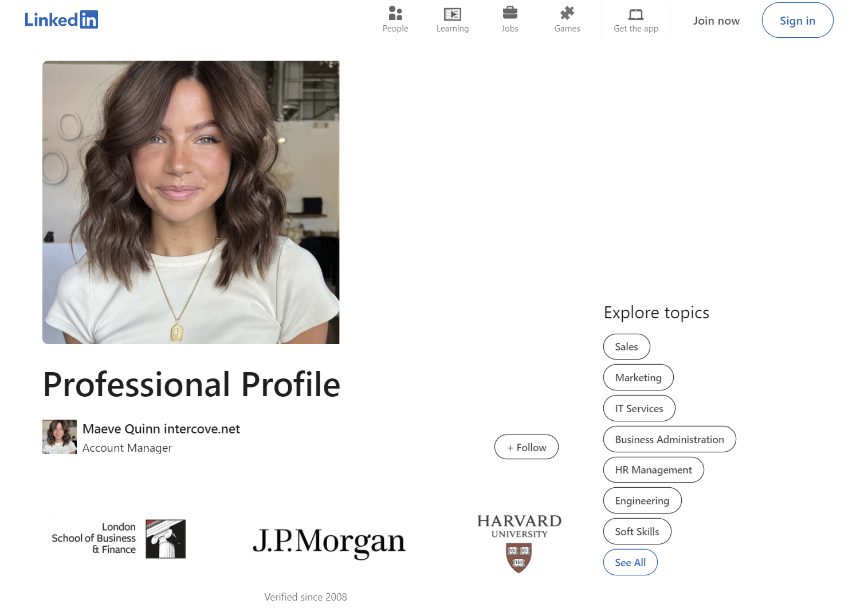Select the IT Services topic pill
Screen dimensions: 868x612
pos(639,409)
